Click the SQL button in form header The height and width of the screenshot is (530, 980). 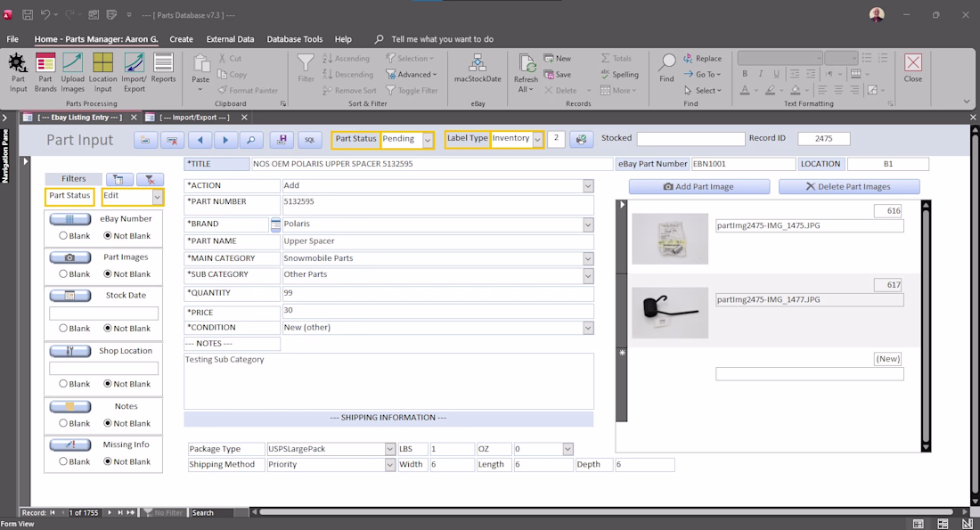coord(309,140)
